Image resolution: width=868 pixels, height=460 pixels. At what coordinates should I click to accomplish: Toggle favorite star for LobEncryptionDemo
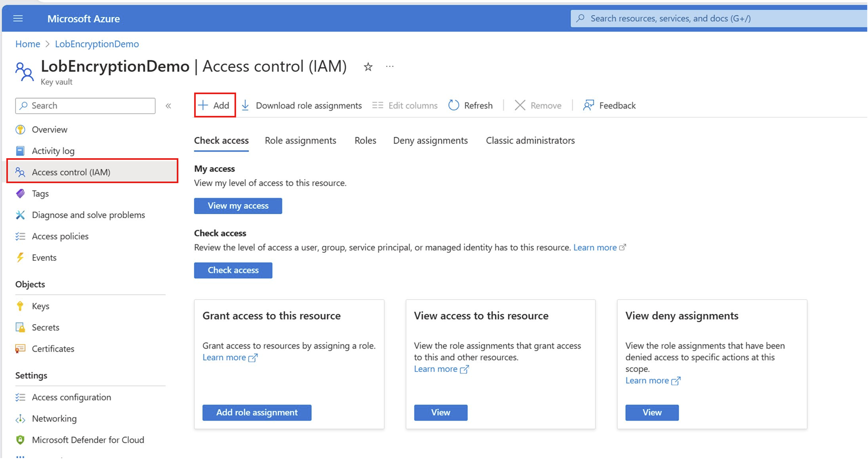[x=368, y=67]
